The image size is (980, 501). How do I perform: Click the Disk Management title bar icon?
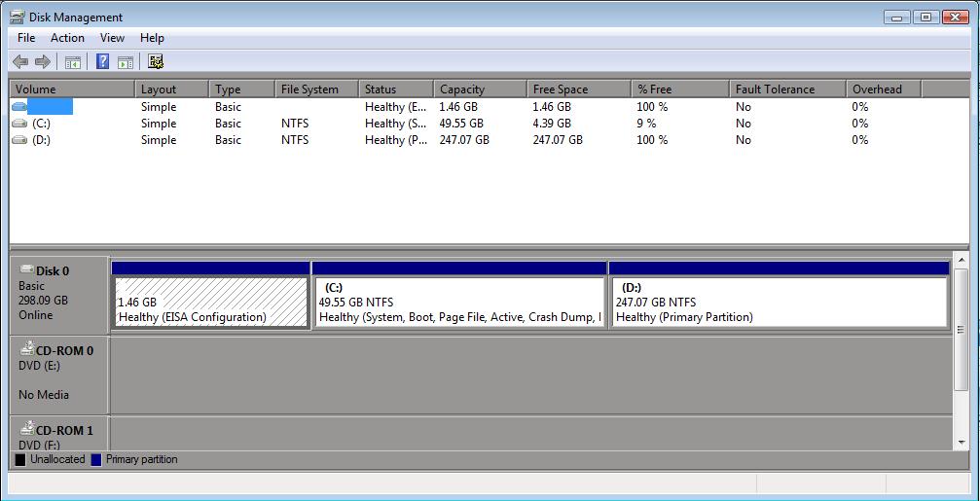(x=18, y=17)
